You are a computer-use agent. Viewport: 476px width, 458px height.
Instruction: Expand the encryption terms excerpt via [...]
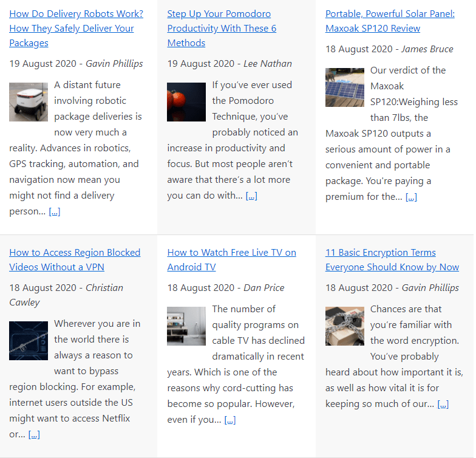click(443, 404)
